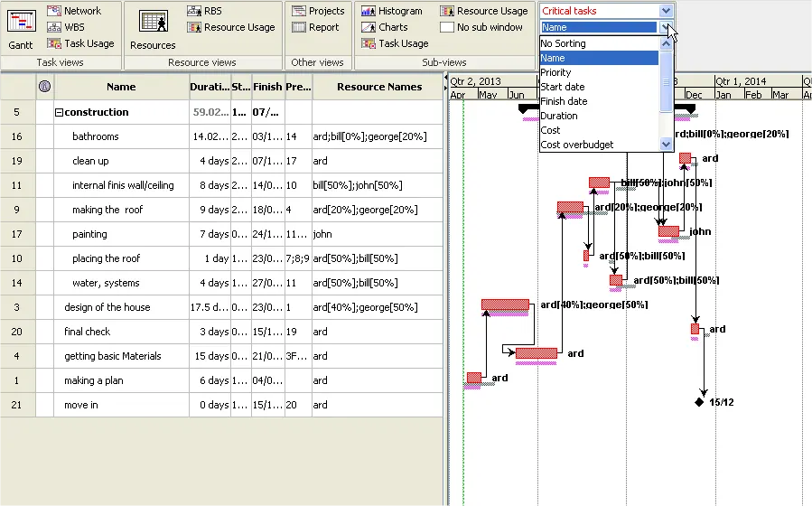Image resolution: width=812 pixels, height=506 pixels.
Task: Sort by Priority in the list
Action: pos(599,72)
